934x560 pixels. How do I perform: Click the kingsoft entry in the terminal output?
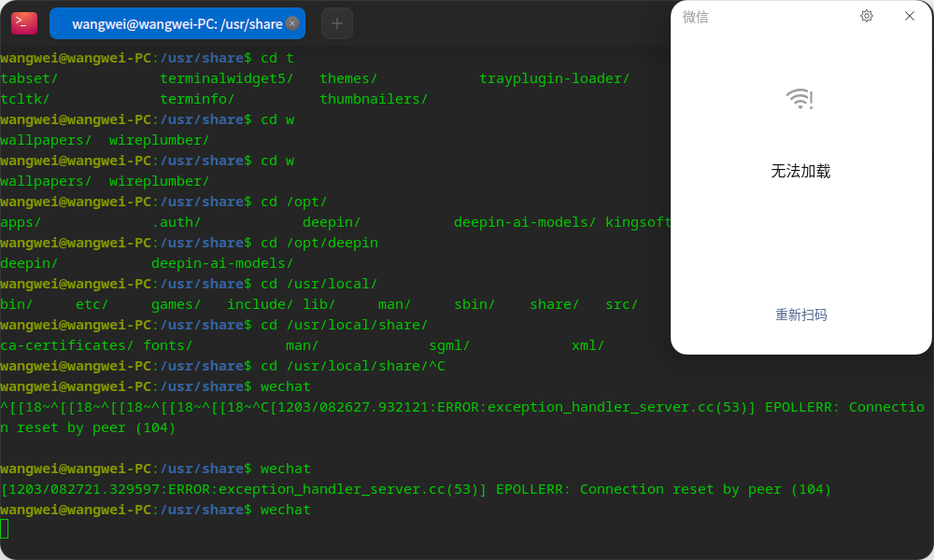tap(638, 222)
